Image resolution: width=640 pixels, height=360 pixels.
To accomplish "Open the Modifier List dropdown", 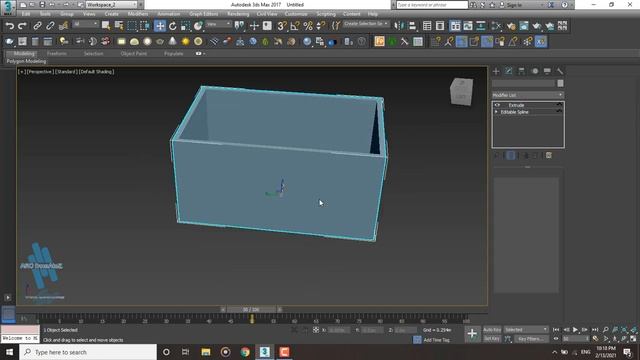I will 528,95.
